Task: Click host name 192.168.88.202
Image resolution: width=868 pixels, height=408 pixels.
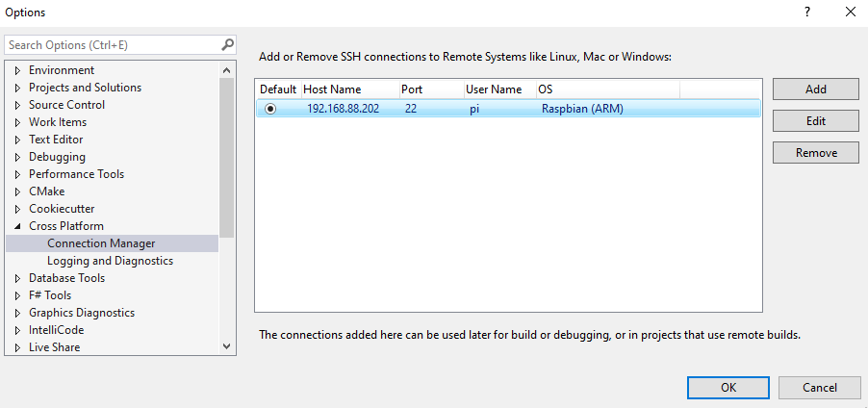Action: tap(344, 109)
